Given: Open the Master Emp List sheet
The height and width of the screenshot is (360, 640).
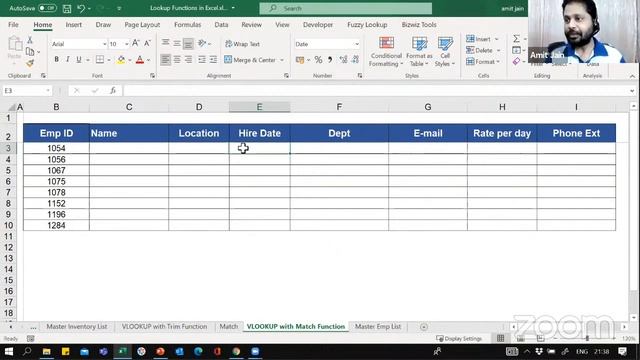Looking at the screenshot, I should point(378,327).
